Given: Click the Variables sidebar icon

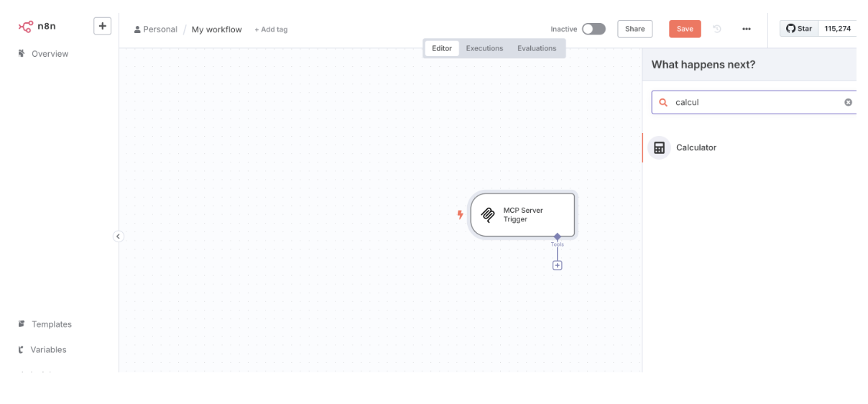Looking at the screenshot, I should pyautogui.click(x=21, y=350).
